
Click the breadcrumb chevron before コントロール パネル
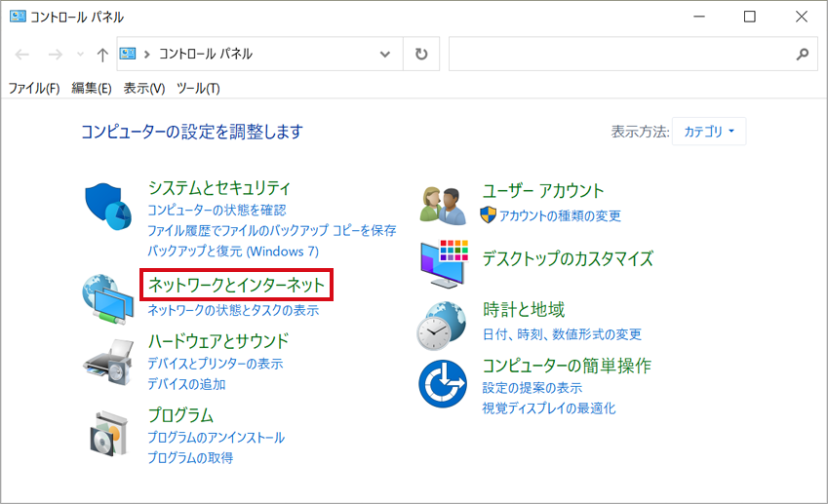click(147, 55)
